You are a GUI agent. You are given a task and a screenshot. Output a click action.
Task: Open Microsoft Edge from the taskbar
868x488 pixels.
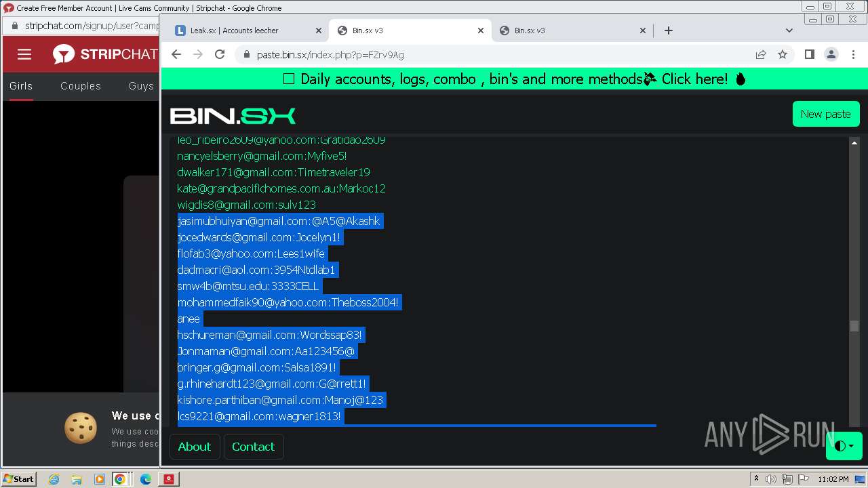point(145,479)
